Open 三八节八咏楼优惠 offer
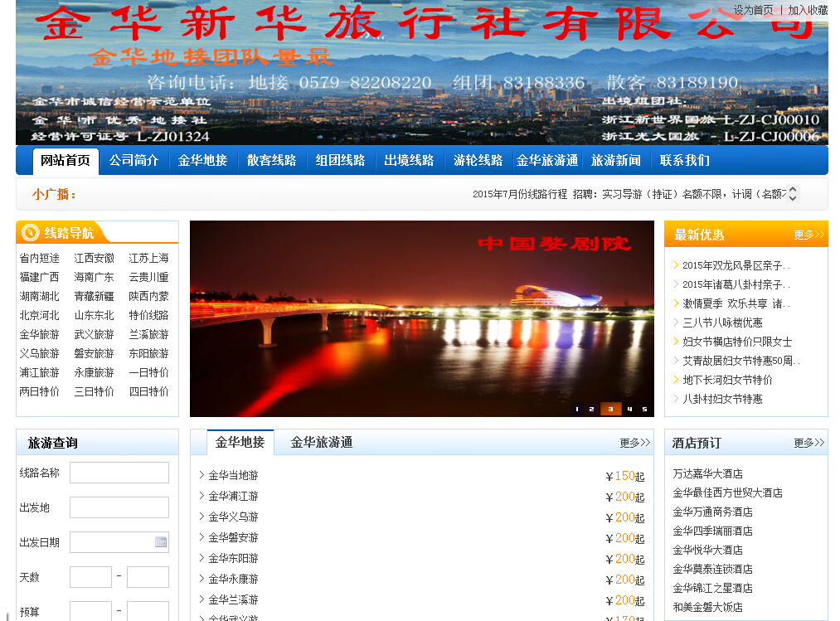 pyautogui.click(x=722, y=323)
